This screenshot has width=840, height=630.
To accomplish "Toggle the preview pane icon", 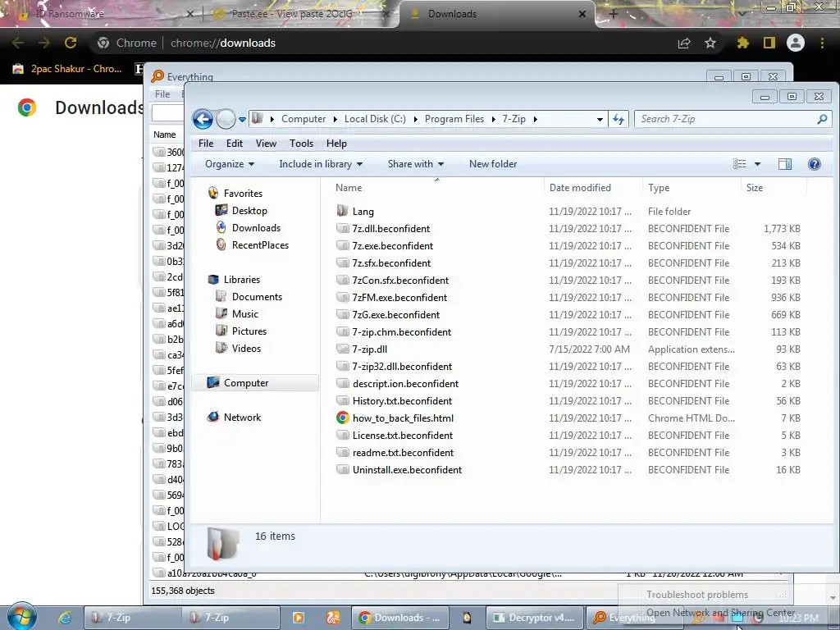I will click(x=785, y=164).
